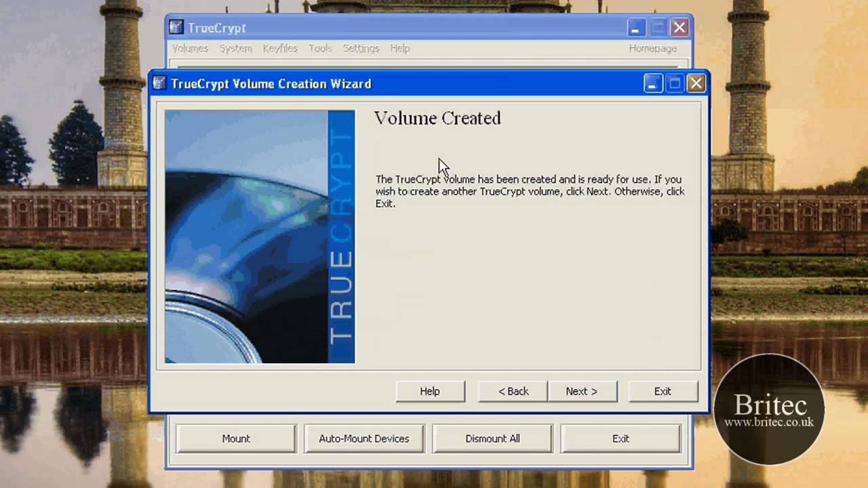The height and width of the screenshot is (488, 868).
Task: Open the Homepage menu link
Action: (x=652, y=49)
